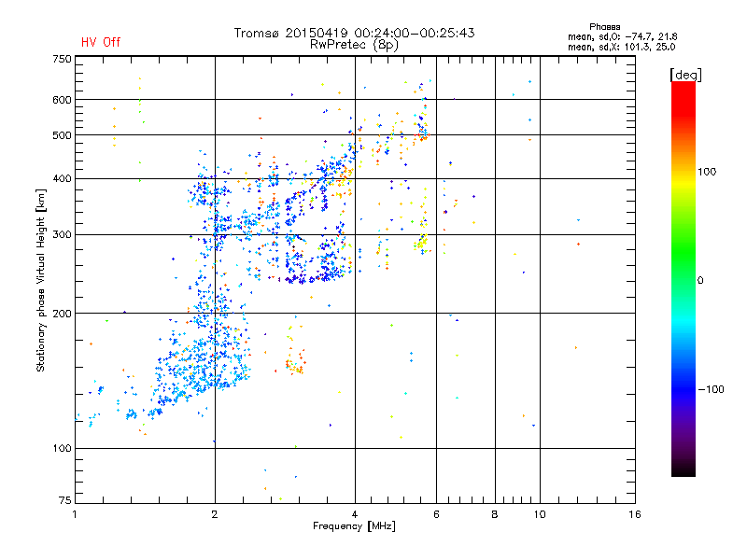Click the 'Phases' heading text
747x560 pixels.
604,27
